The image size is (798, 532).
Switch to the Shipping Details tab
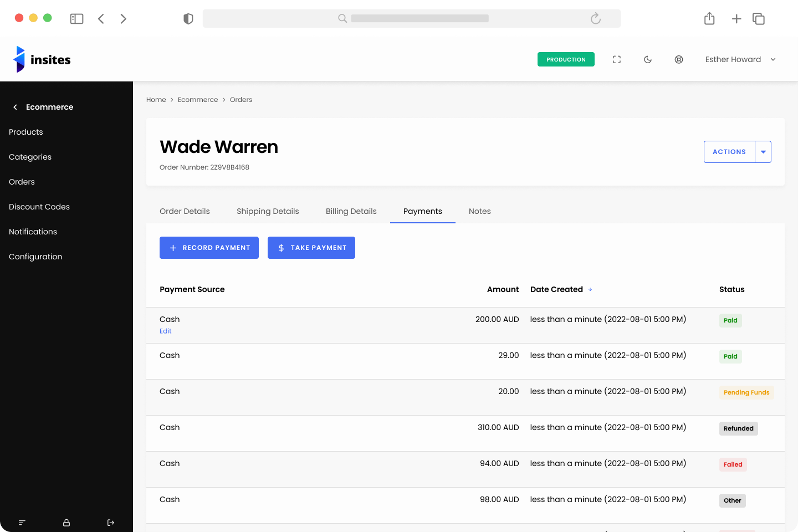point(268,211)
